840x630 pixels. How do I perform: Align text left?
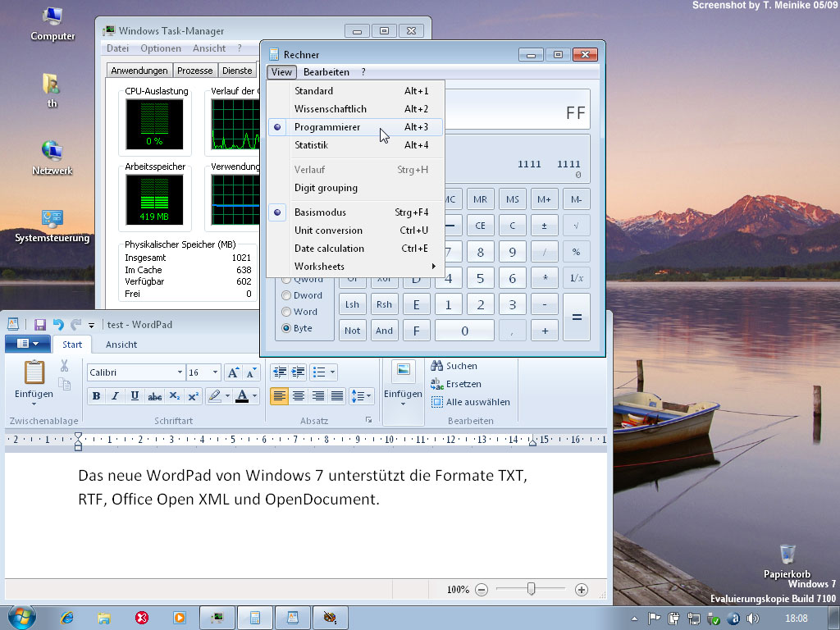[279, 396]
